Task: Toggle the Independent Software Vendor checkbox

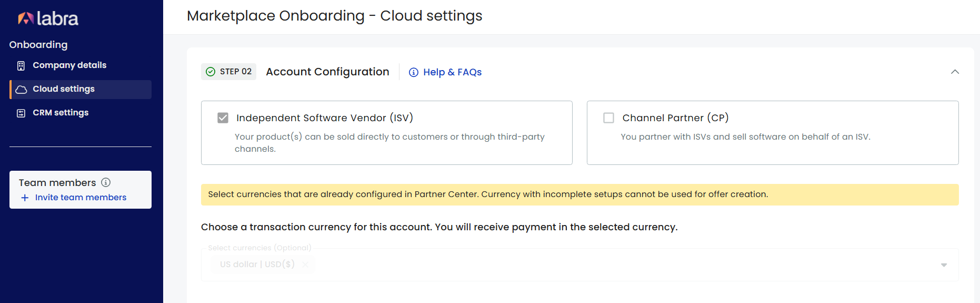Action: pos(223,118)
